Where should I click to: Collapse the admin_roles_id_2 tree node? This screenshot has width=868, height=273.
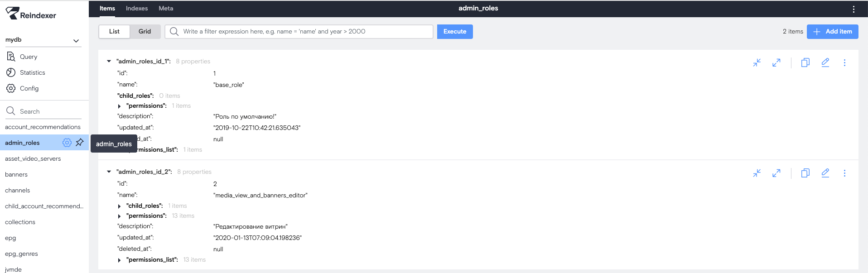pyautogui.click(x=109, y=172)
